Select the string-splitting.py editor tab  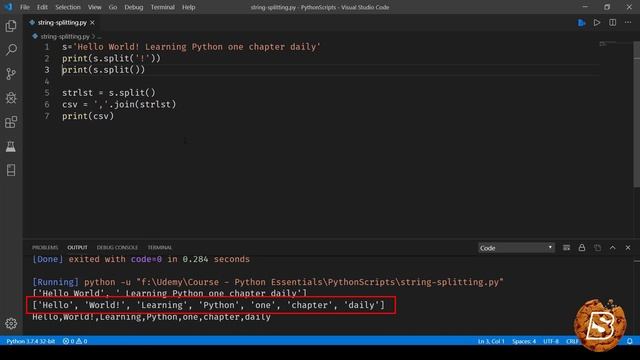click(x=62, y=22)
